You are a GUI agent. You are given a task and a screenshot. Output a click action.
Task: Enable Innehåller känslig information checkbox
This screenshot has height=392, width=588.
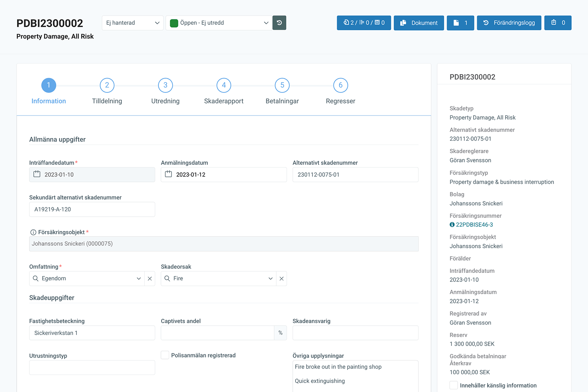pos(453,385)
